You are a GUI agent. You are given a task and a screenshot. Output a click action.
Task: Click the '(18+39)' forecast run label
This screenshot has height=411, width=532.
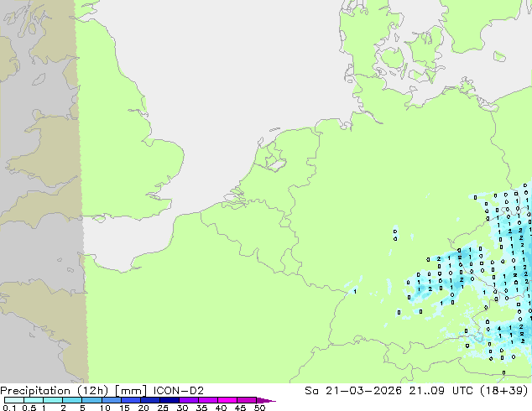pyautogui.click(x=504, y=391)
